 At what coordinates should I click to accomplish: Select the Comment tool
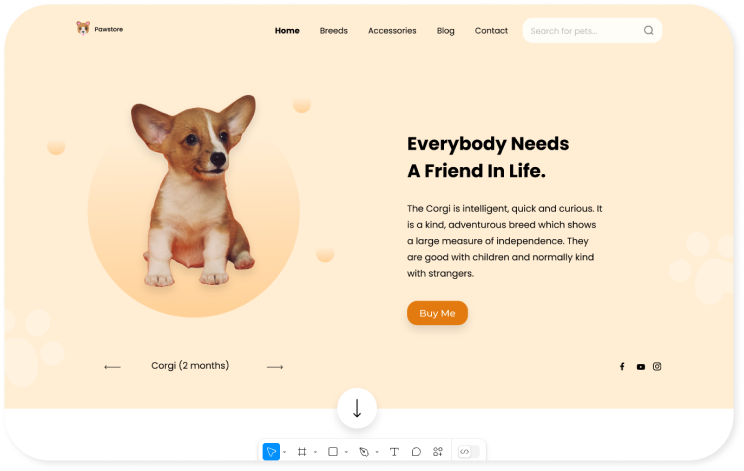point(416,452)
